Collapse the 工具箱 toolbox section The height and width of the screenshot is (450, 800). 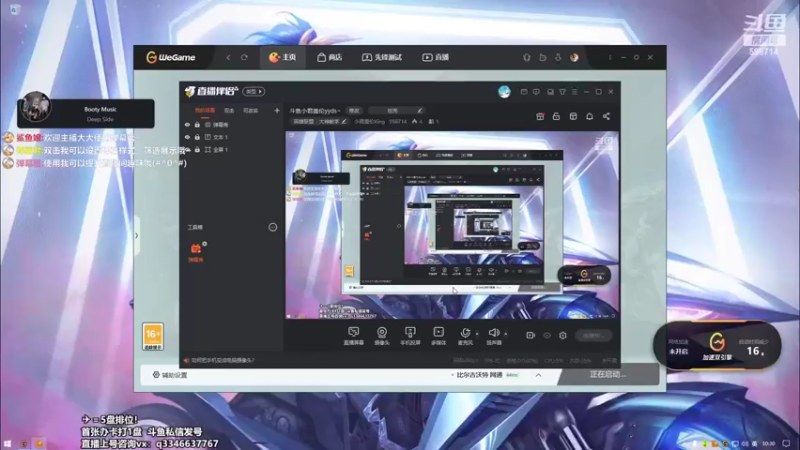273,227
